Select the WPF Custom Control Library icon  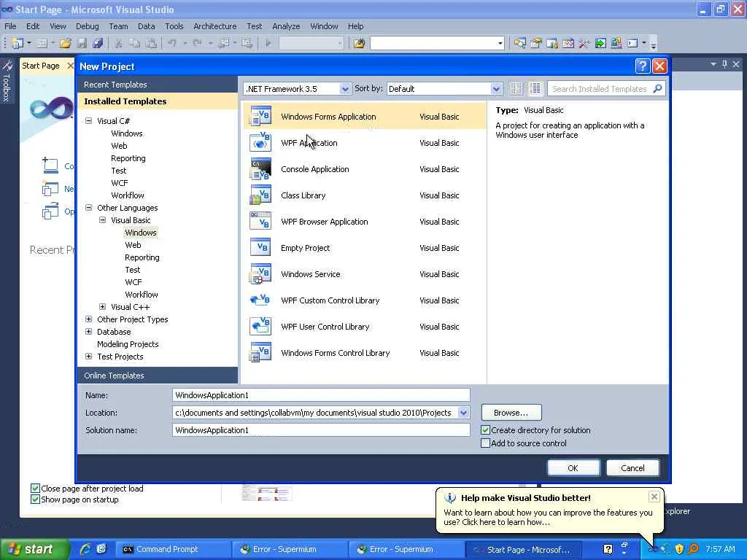[x=260, y=300]
